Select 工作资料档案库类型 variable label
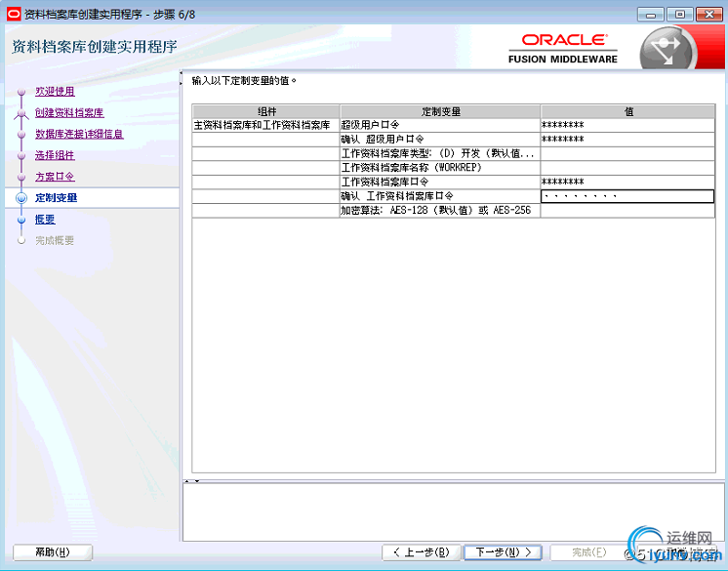Screen dimensions: 728x571 437,153
